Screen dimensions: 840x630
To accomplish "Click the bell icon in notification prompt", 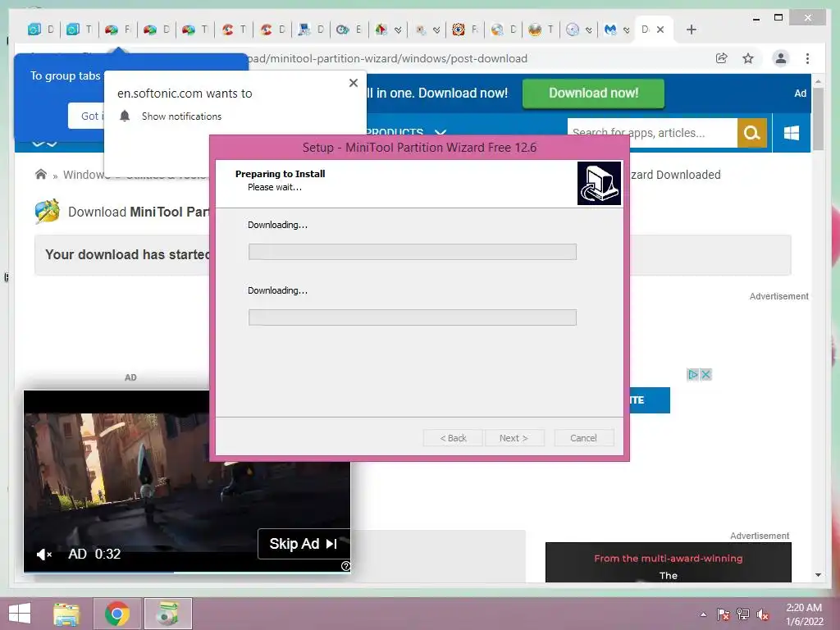I will tap(125, 116).
